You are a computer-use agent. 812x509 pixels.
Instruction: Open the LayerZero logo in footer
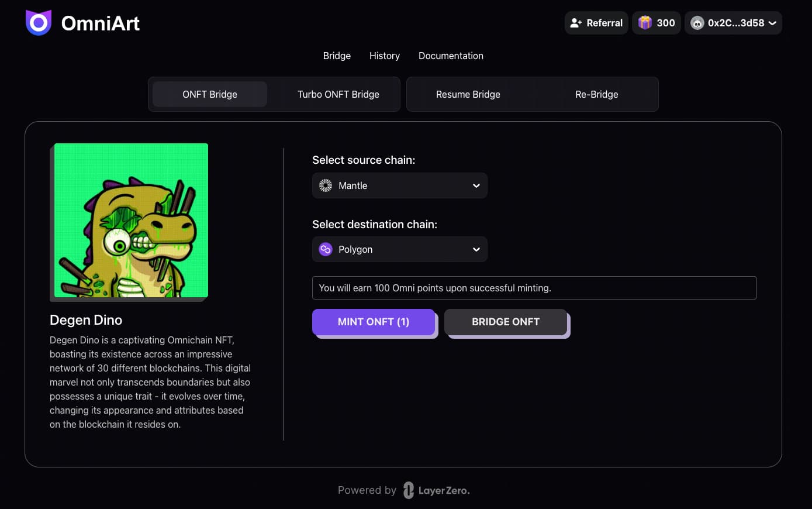(x=436, y=490)
